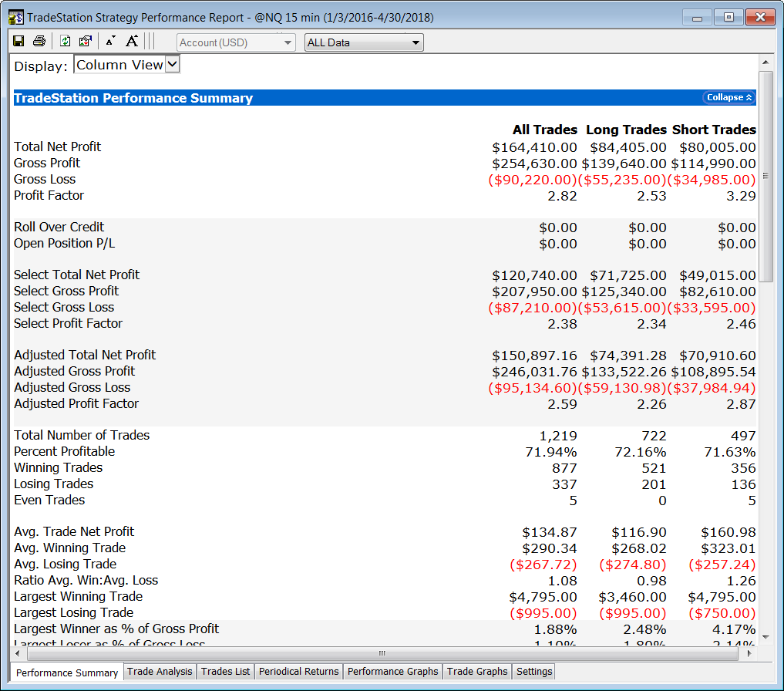The height and width of the screenshot is (691, 784).
Task: Open the customize report settings icon
Action: 86,41
